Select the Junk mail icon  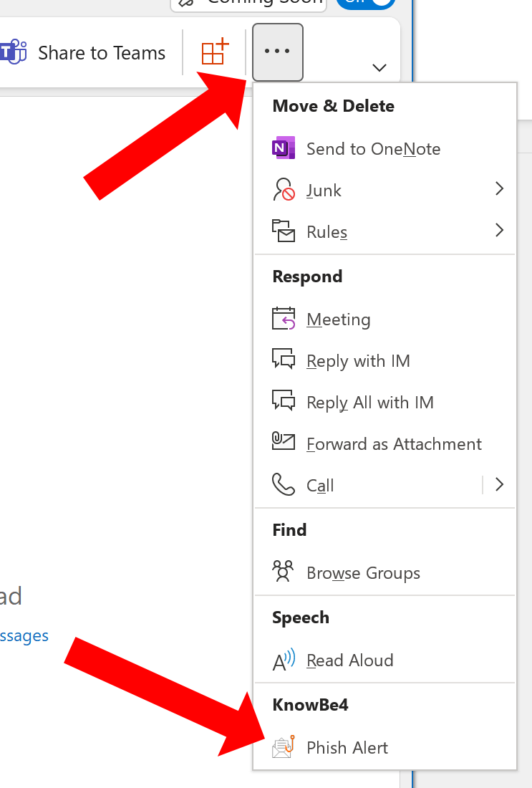point(284,188)
